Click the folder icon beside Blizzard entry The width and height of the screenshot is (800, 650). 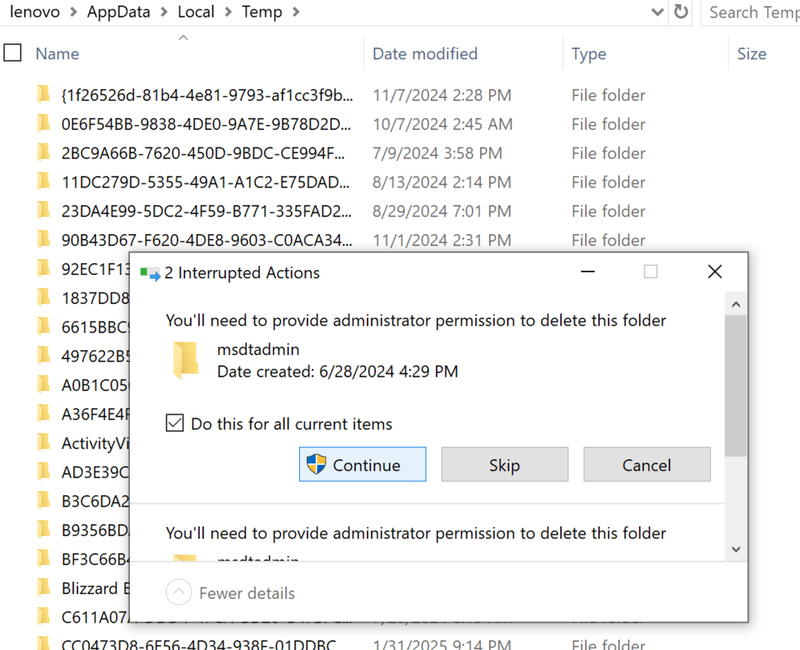coord(44,588)
